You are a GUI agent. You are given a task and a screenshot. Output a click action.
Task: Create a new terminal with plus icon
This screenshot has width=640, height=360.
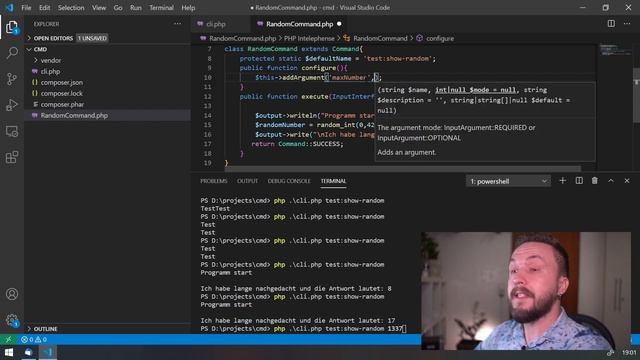click(562, 180)
